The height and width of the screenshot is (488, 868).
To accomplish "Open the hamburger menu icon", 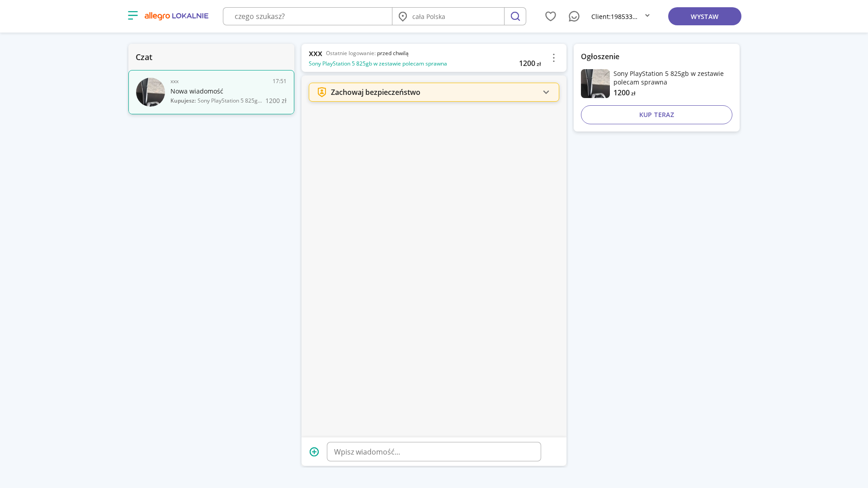I will tap(132, 16).
